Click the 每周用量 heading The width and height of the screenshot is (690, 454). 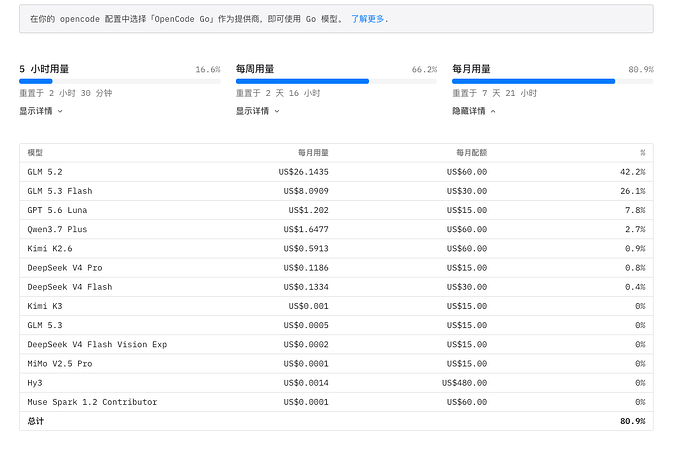255,69
